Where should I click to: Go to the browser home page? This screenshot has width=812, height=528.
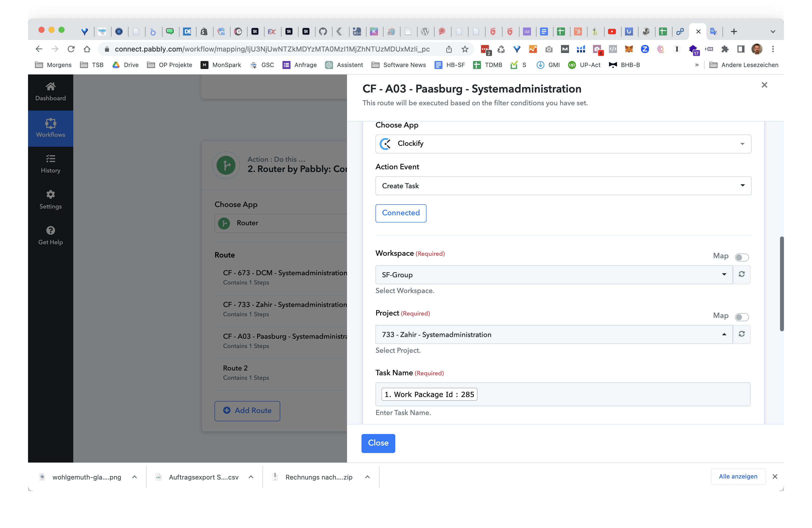tap(87, 49)
